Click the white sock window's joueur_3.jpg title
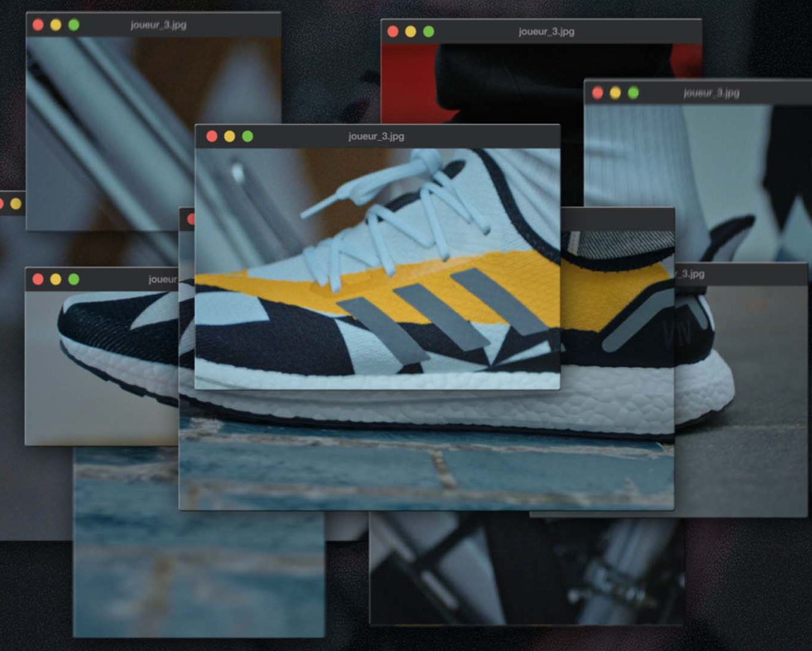812x651 pixels. coord(711,93)
